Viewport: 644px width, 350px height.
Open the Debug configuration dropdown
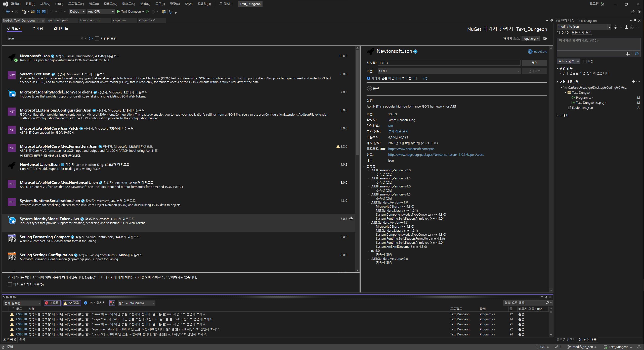77,12
